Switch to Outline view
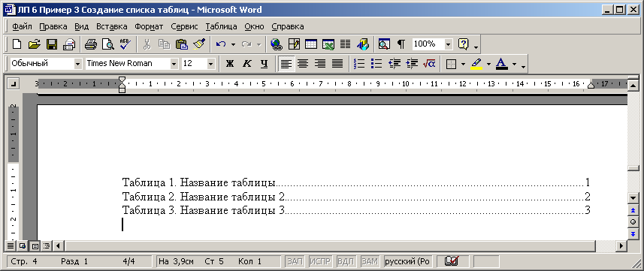644x271 pixels. pyautogui.click(x=47, y=246)
